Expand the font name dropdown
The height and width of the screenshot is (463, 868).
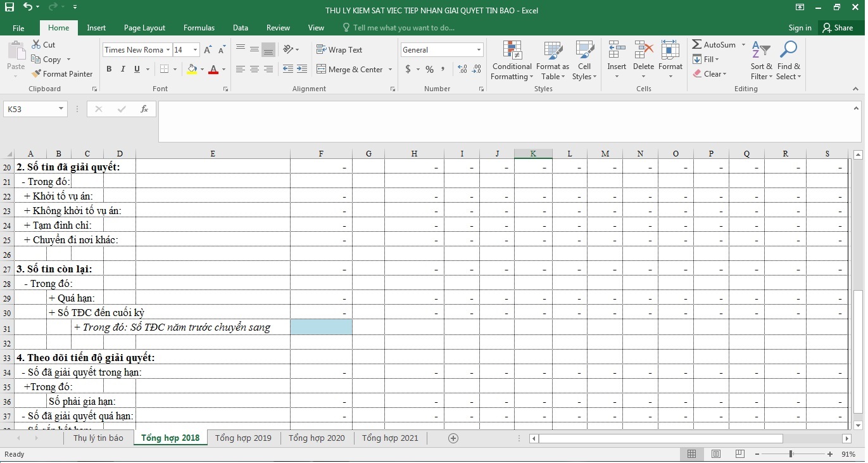(168, 50)
